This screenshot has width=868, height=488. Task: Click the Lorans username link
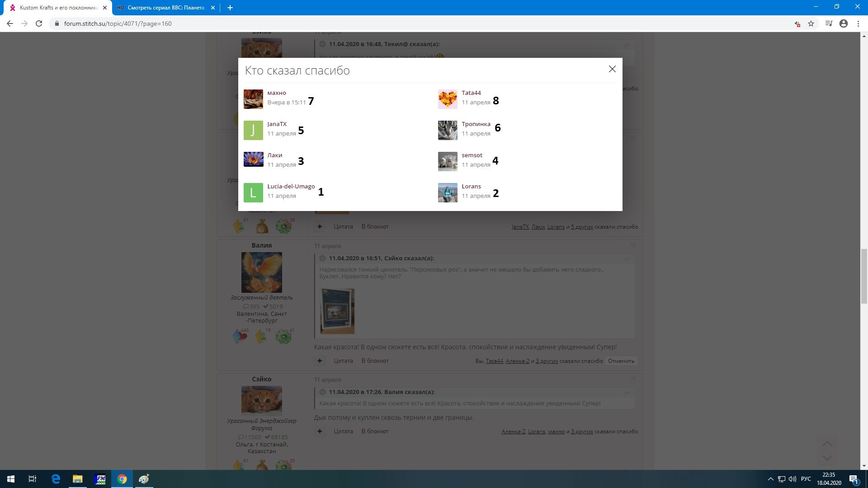pyautogui.click(x=471, y=187)
